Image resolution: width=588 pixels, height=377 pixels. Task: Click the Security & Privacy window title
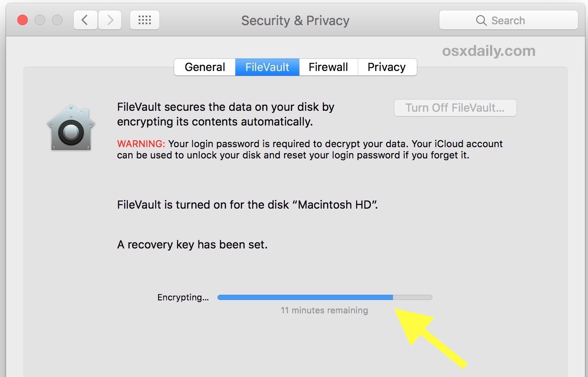[295, 20]
